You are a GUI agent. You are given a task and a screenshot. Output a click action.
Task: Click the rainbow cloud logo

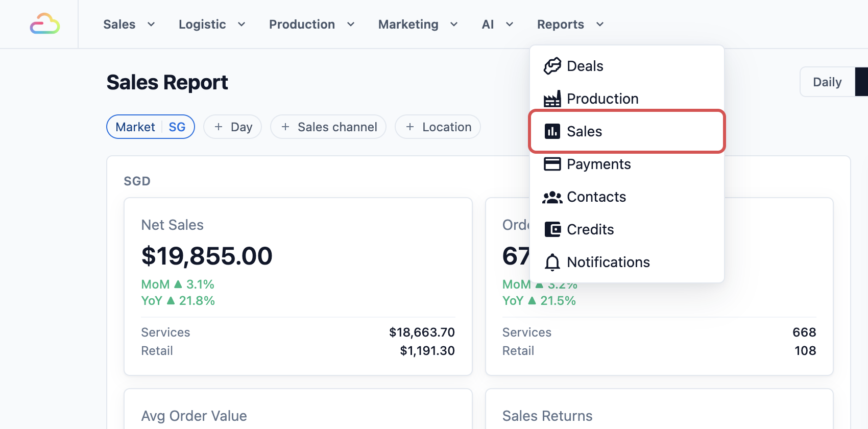[45, 24]
